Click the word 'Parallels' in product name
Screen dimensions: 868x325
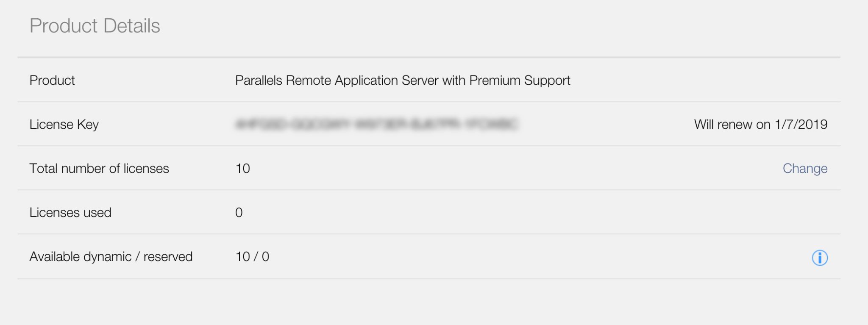259,81
